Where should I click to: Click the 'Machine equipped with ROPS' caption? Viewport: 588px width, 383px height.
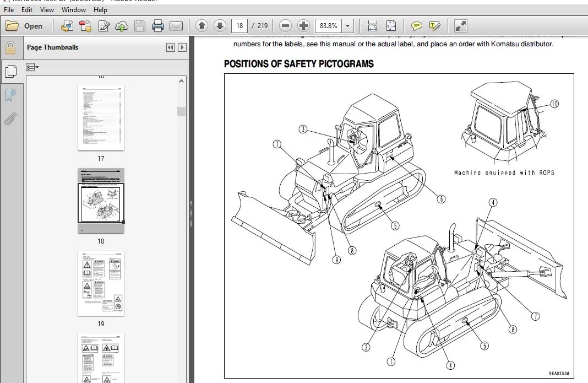click(504, 172)
